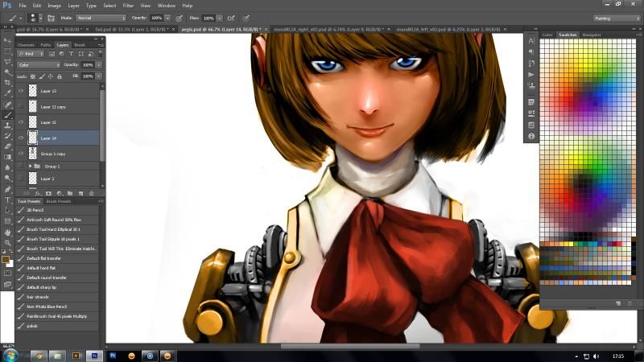
Task: Open the brush preset picker arrow
Action: pyautogui.click(x=40, y=18)
